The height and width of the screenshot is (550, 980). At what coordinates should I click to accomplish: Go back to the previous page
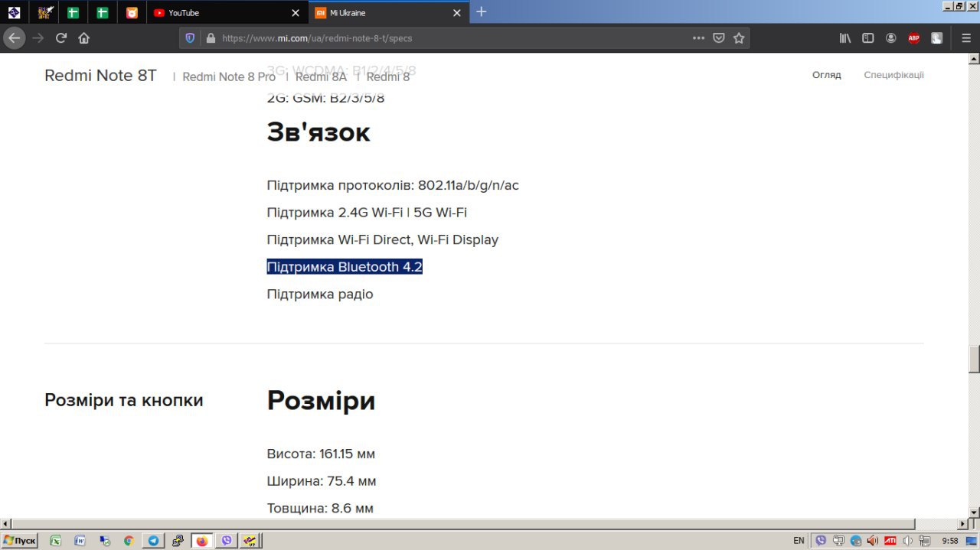tap(15, 37)
